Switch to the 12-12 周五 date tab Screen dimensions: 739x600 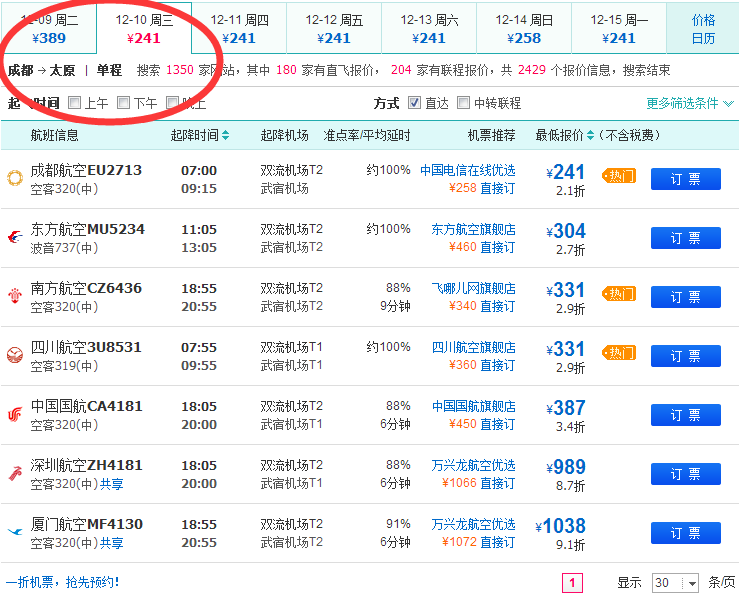click(334, 29)
